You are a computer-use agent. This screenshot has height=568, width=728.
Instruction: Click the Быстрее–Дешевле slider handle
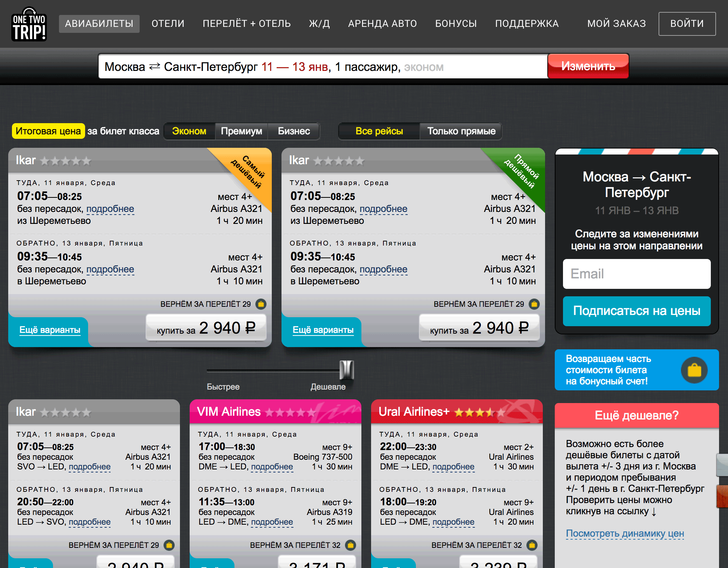347,370
